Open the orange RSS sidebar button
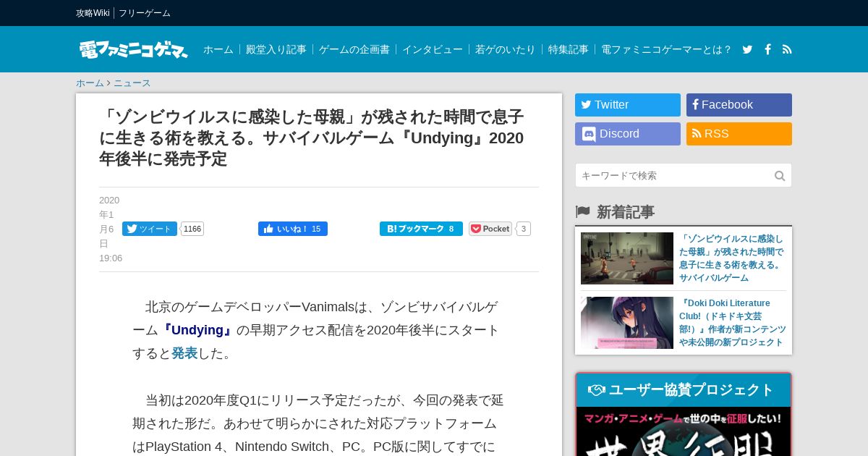This screenshot has width=868, height=456. 739,134
